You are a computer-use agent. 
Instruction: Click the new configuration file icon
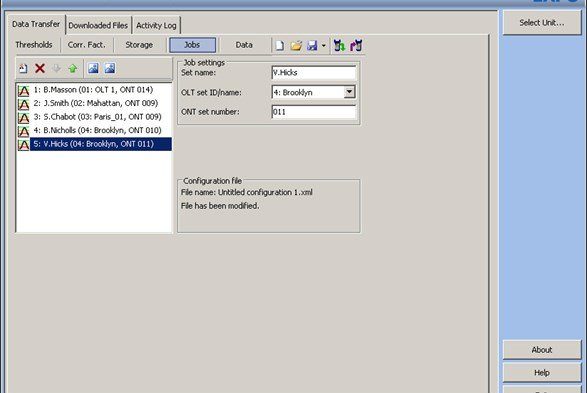pyautogui.click(x=280, y=46)
